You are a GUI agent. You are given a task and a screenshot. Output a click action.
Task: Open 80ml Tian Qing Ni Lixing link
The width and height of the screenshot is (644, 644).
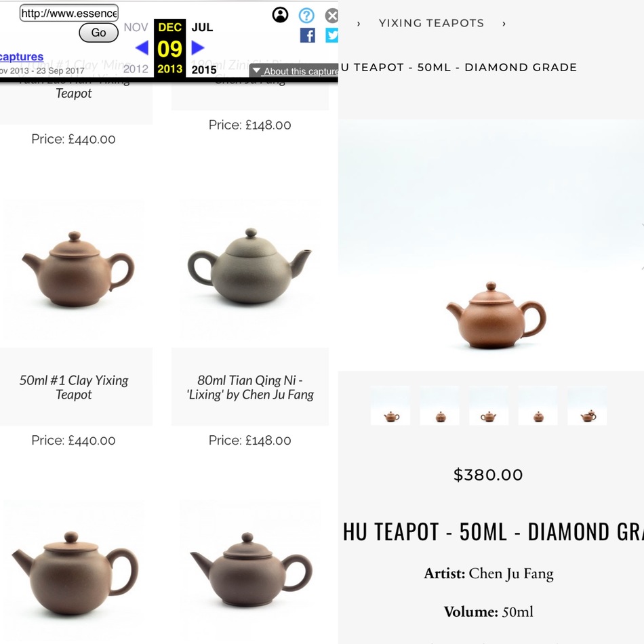point(249,387)
